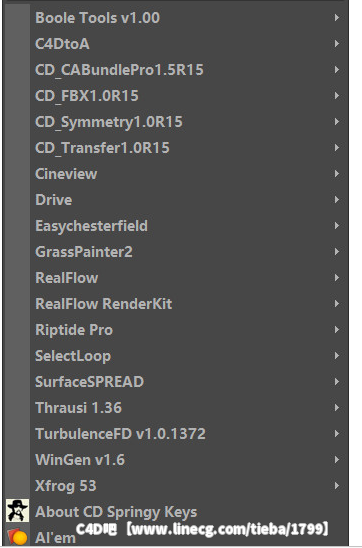Open the Cineview plugin submenu
Viewport: 362px width, 548px height.
(x=176, y=174)
